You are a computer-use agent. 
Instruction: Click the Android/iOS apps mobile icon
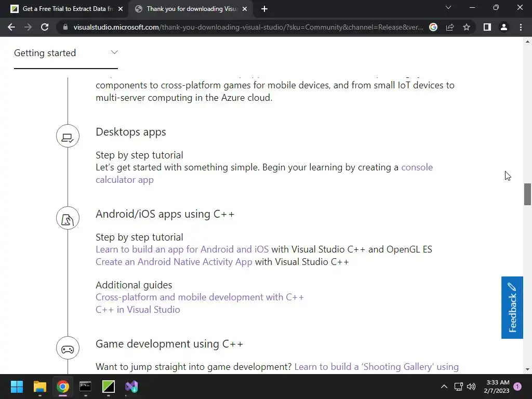pyautogui.click(x=68, y=218)
